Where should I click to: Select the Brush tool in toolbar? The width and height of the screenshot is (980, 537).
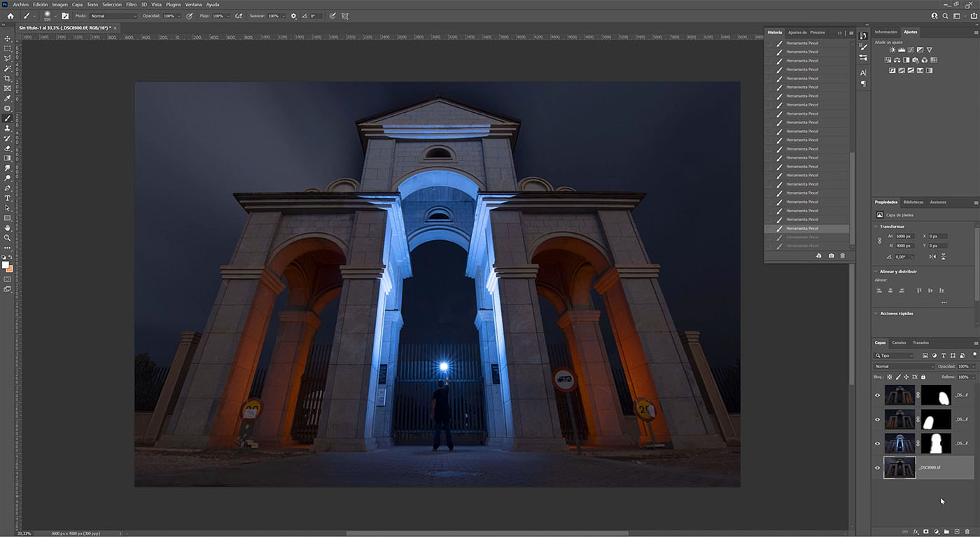pos(8,118)
